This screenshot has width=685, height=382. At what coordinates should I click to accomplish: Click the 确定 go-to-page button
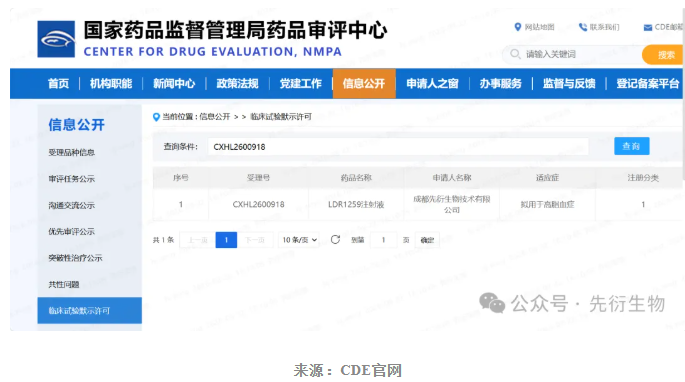[x=427, y=240]
